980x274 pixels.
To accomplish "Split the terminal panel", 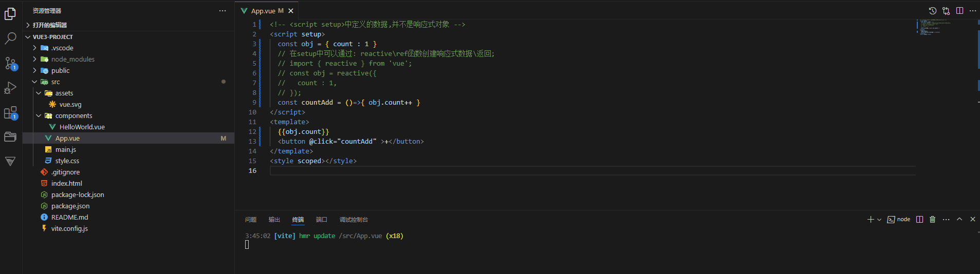I will (919, 220).
